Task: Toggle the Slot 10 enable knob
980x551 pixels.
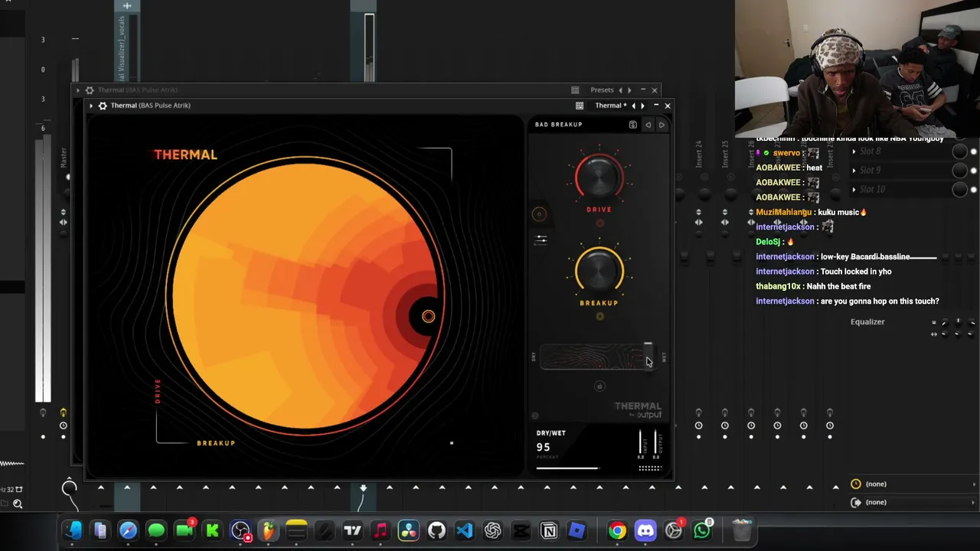Action: click(x=959, y=189)
